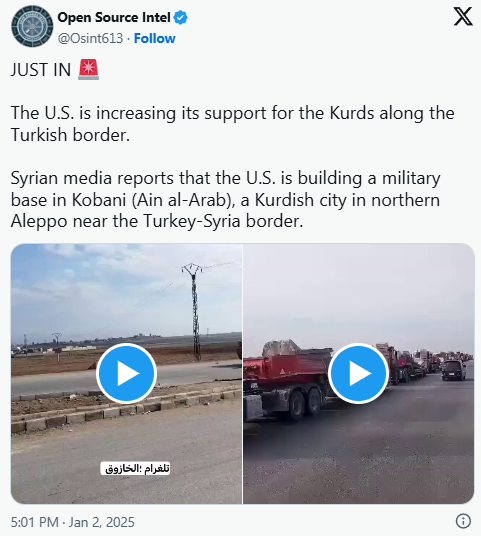Play the left roadside video
Screen dimensions: 481x536
click(x=126, y=373)
